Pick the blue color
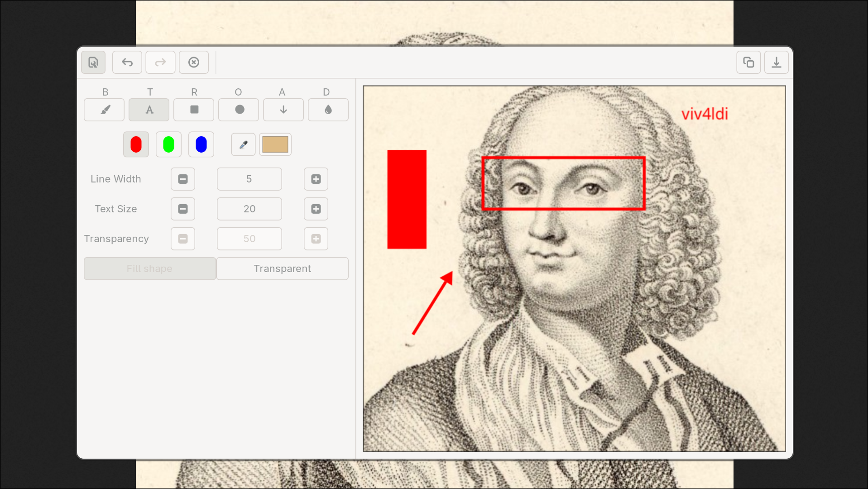Viewport: 868px width, 489px height. (201, 144)
